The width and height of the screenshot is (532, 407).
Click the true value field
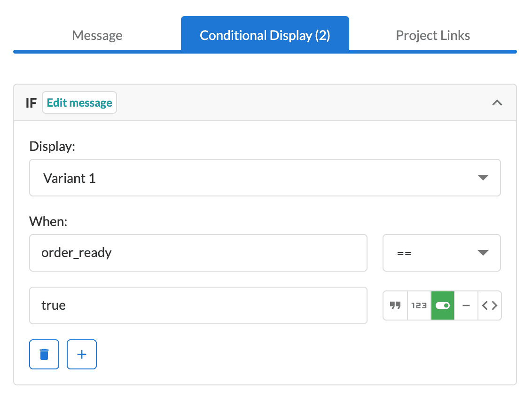[x=198, y=305]
